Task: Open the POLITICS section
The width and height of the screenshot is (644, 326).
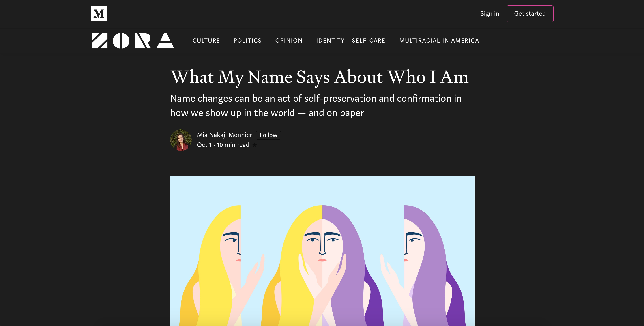Action: pos(247,41)
